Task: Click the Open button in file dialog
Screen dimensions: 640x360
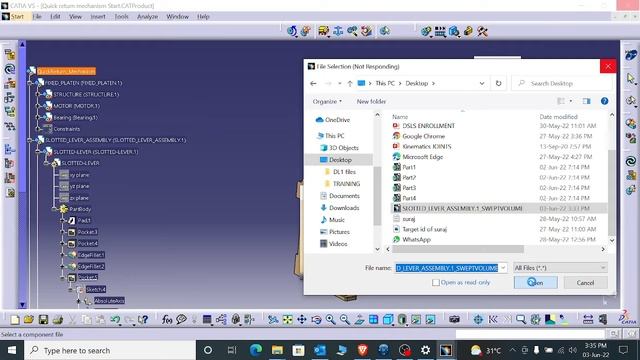Action: 536,282
